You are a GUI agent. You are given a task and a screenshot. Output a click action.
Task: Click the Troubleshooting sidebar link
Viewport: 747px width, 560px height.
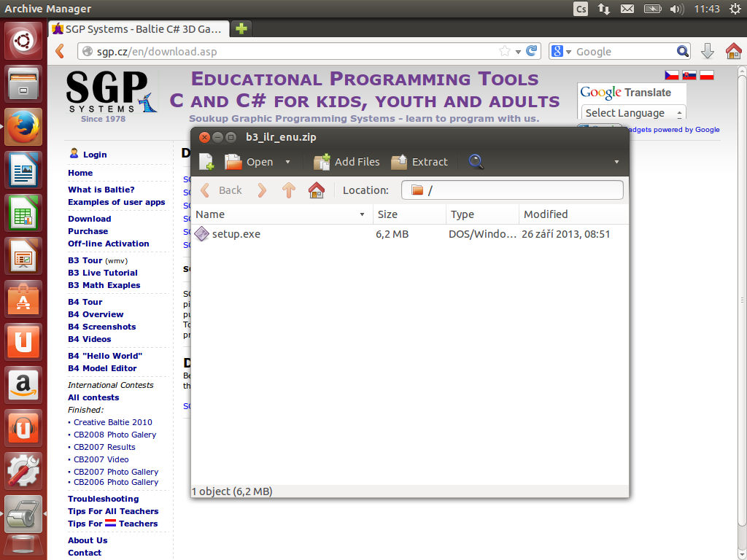point(103,499)
